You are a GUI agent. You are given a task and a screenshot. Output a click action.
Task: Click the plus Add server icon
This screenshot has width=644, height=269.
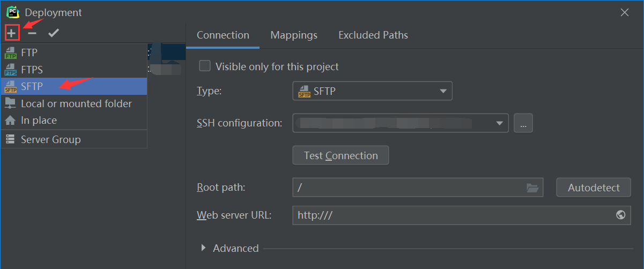tap(12, 33)
